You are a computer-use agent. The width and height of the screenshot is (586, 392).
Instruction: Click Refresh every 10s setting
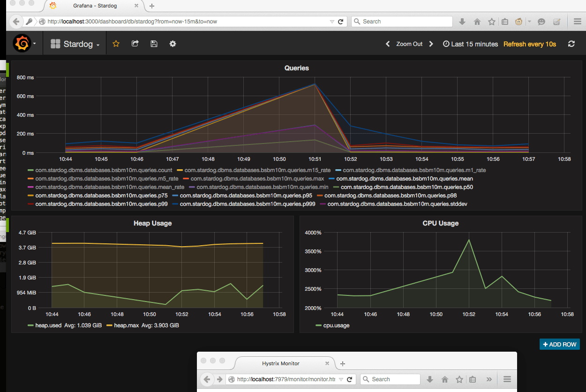(530, 44)
